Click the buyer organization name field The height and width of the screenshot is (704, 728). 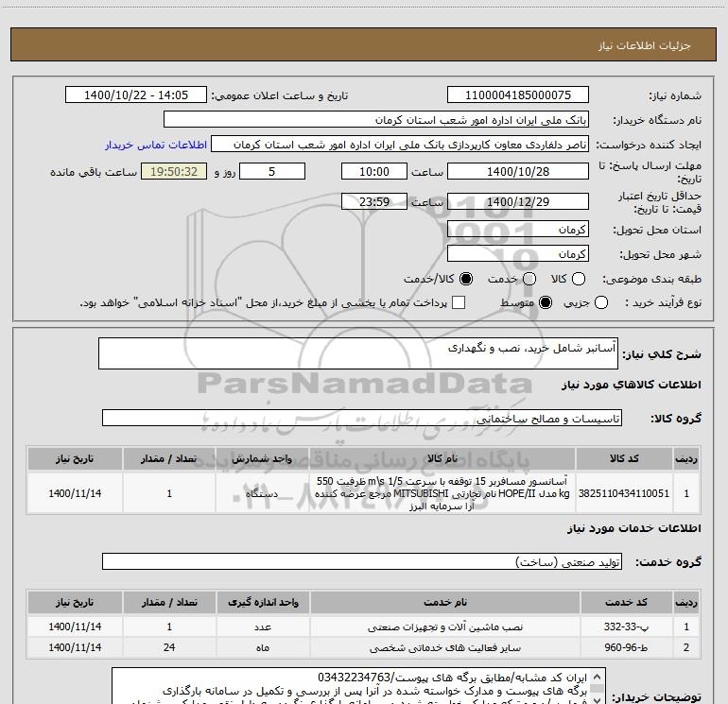coord(376,120)
